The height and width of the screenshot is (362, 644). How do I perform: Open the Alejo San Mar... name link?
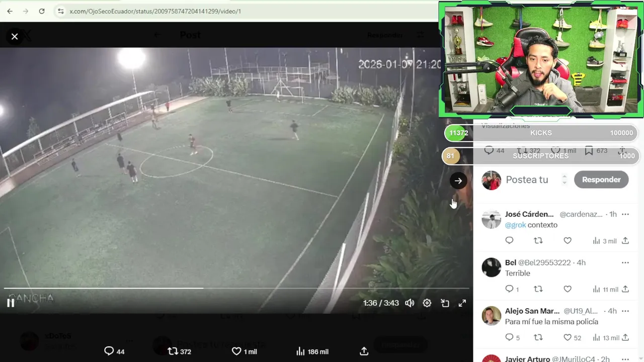(x=532, y=311)
